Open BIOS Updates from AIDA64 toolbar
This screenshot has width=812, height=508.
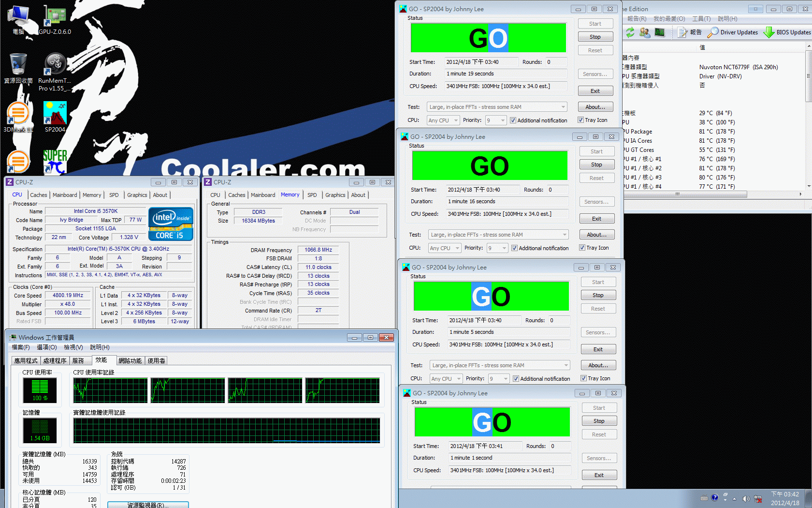click(x=787, y=32)
